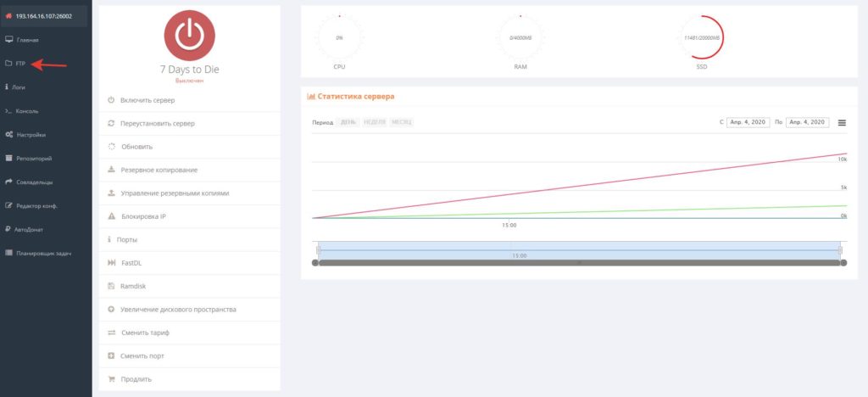Click the upload icon beside Управление резервными копиями

(111, 193)
